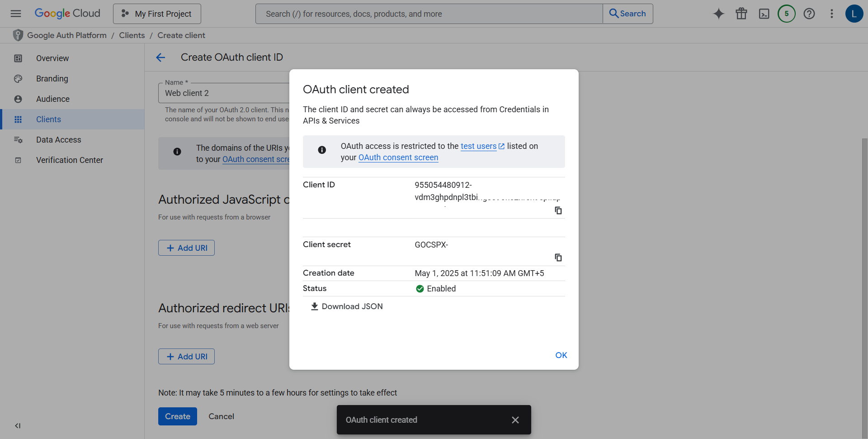Open the Audience sidebar item
868x439 pixels.
72,99
